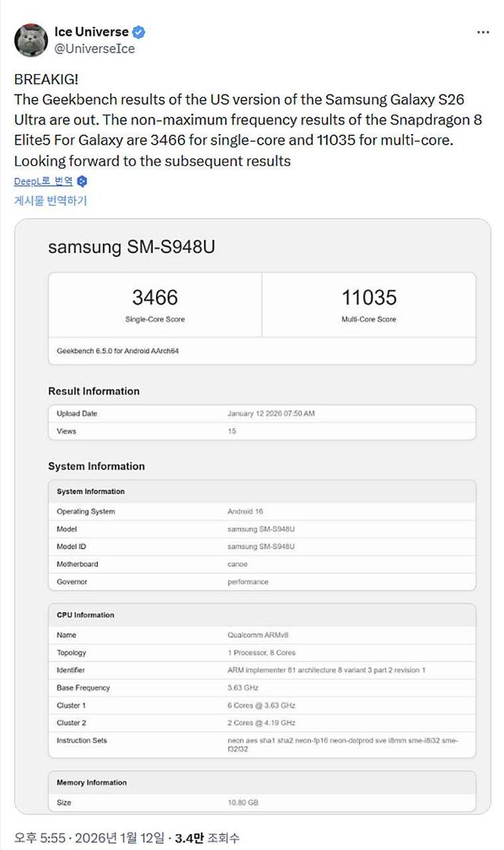Select the Cluster 2 row
Image resolution: width=504 pixels, height=850 pixels.
click(x=261, y=723)
